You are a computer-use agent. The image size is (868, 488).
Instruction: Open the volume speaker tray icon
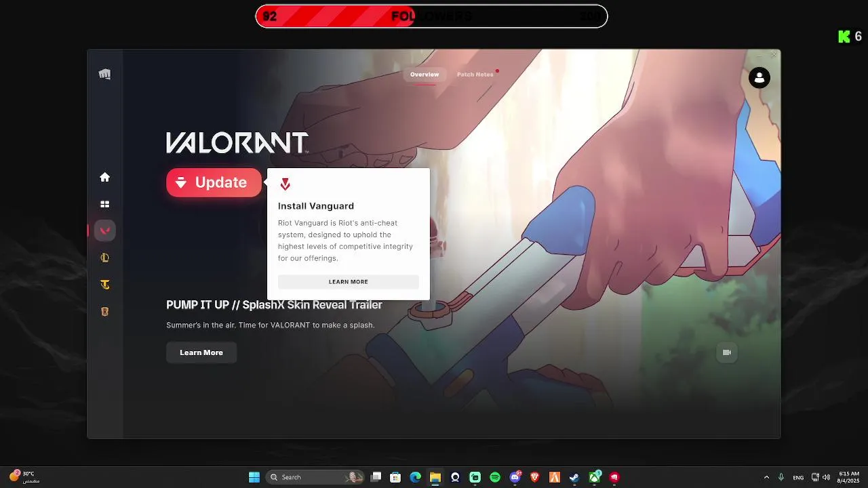pyautogui.click(x=826, y=477)
